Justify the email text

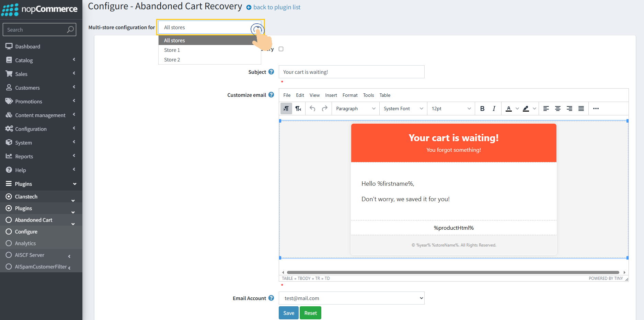pos(581,108)
